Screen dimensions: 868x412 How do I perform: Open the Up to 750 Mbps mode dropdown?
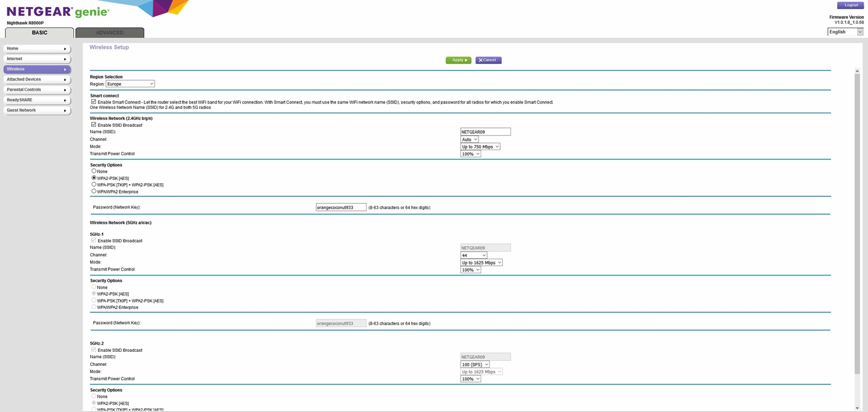480,147
